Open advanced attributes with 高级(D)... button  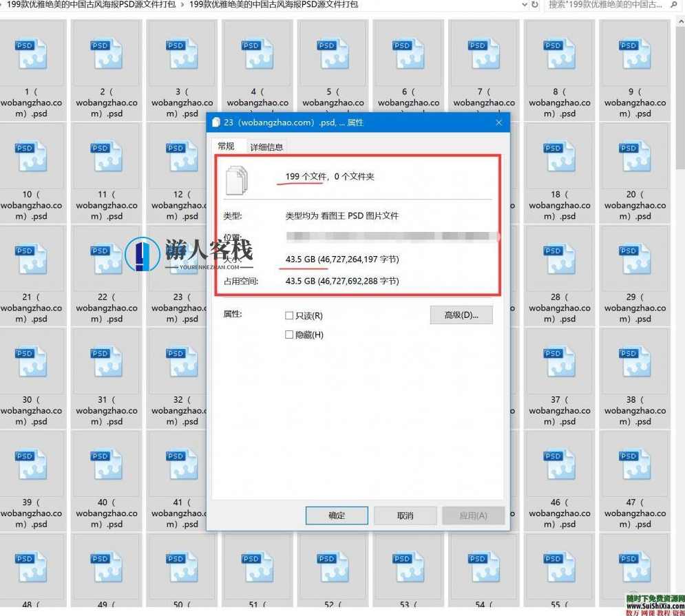click(x=461, y=315)
